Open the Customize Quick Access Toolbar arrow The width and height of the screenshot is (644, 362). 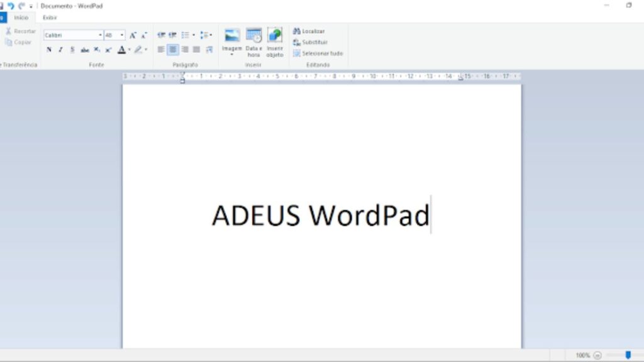(31, 6)
